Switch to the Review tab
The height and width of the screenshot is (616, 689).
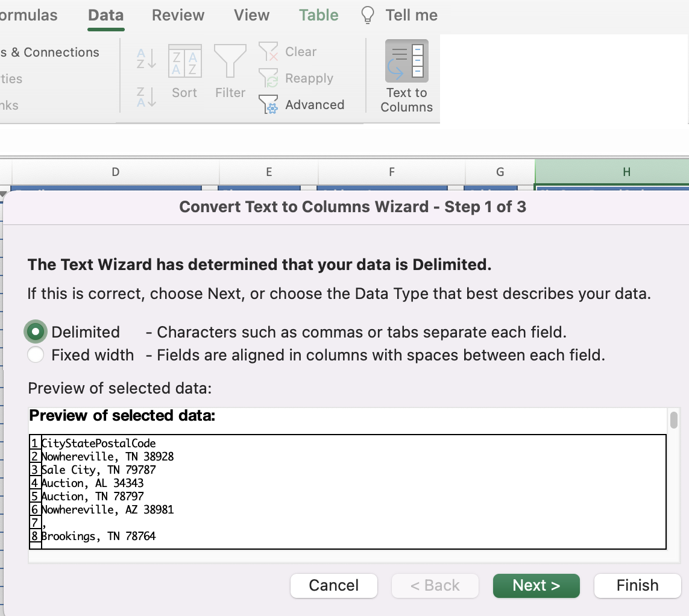(x=177, y=15)
